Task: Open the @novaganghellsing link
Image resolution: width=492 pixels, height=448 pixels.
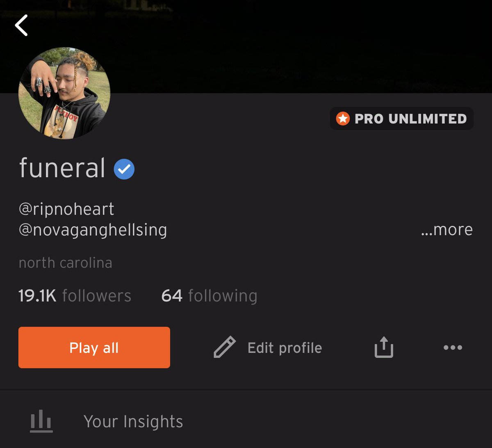Action: click(93, 230)
